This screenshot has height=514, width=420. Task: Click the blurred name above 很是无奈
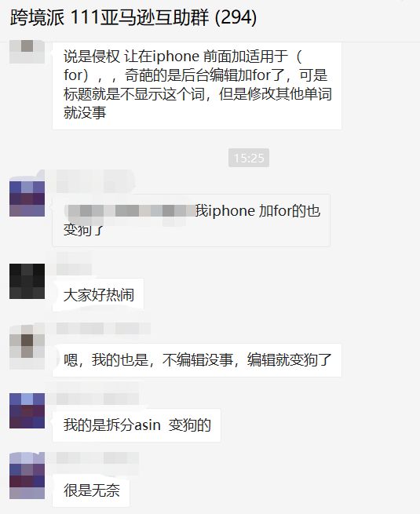(97, 458)
